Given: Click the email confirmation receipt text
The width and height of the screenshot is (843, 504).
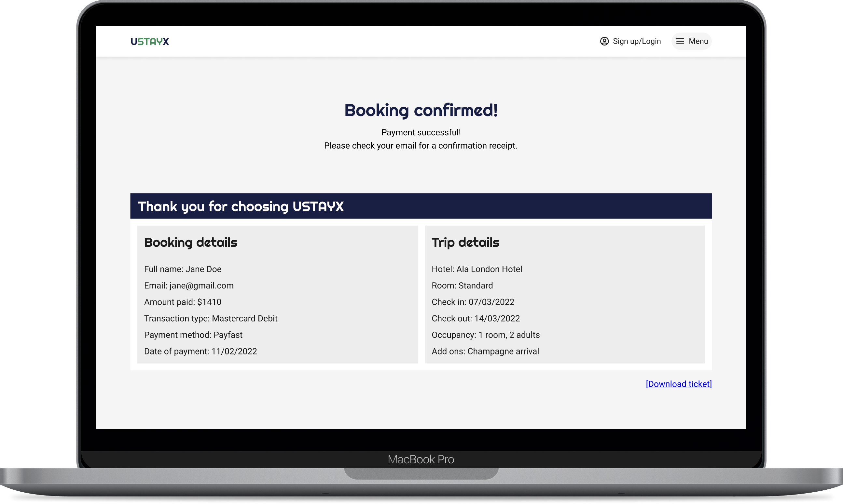Looking at the screenshot, I should [421, 146].
